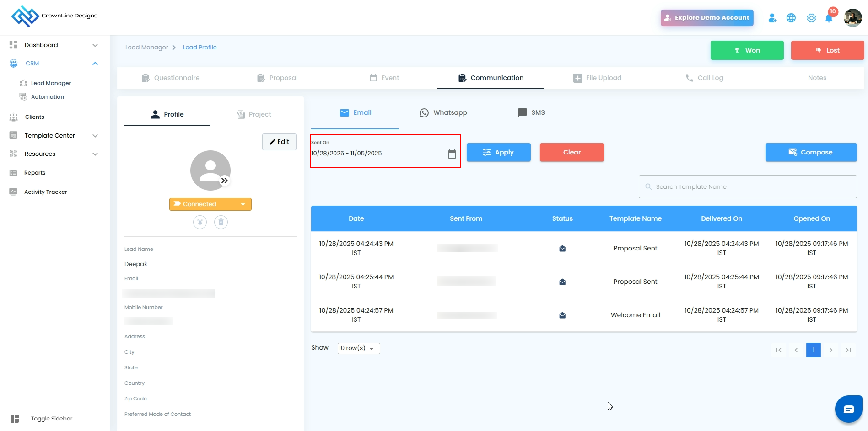The width and height of the screenshot is (868, 431).
Task: Open Lead Manager in sidebar
Action: [x=51, y=83]
